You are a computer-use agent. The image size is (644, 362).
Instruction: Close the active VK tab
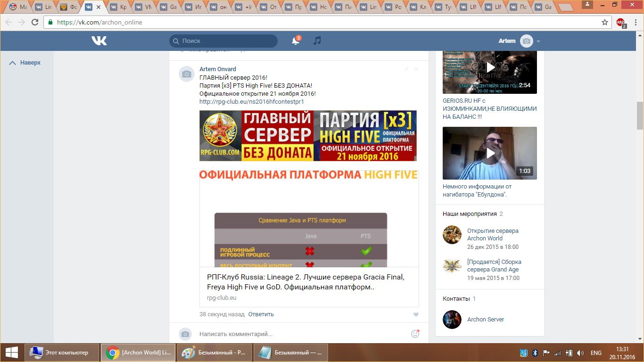(x=99, y=8)
